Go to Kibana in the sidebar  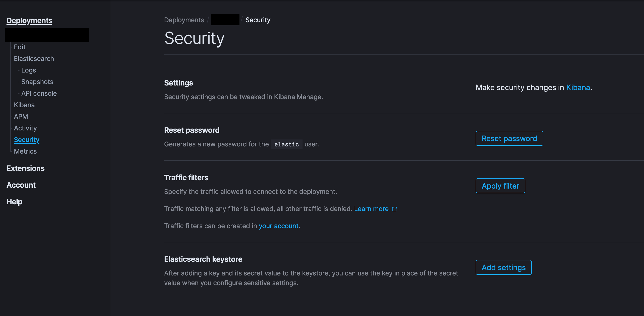(24, 105)
